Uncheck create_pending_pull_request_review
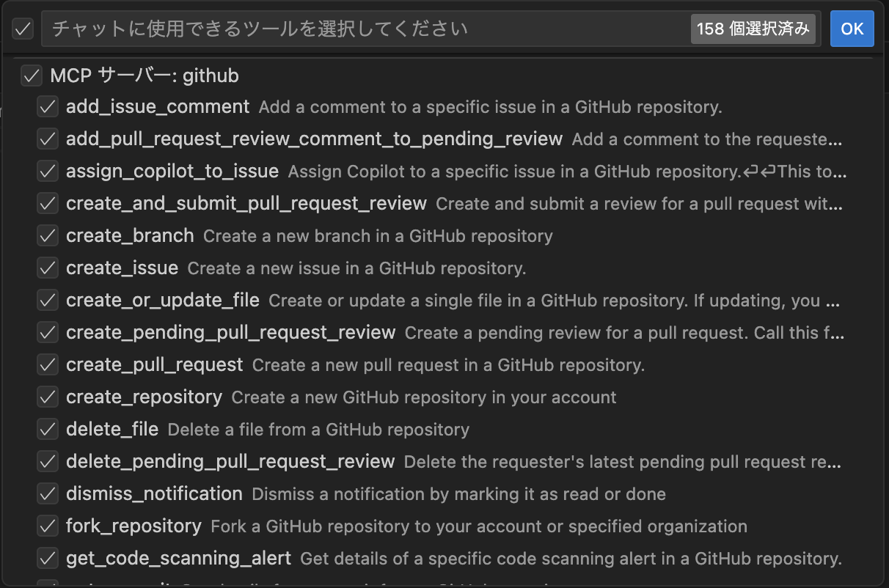Viewport: 889px width, 588px height. tap(48, 332)
